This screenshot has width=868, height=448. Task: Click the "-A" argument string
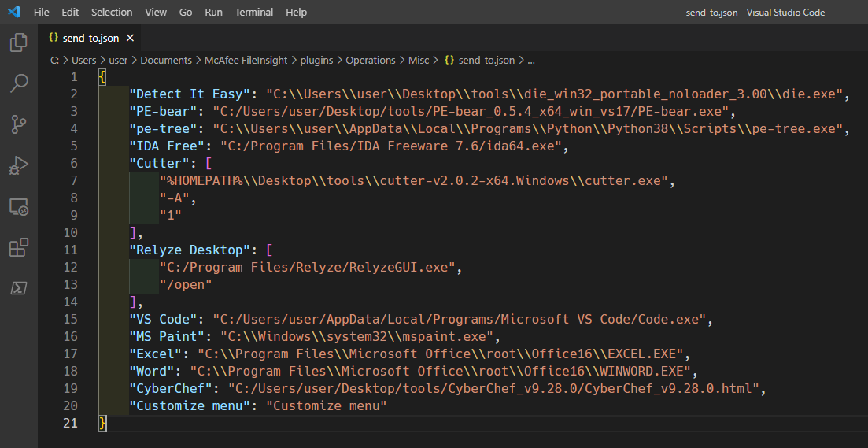175,198
